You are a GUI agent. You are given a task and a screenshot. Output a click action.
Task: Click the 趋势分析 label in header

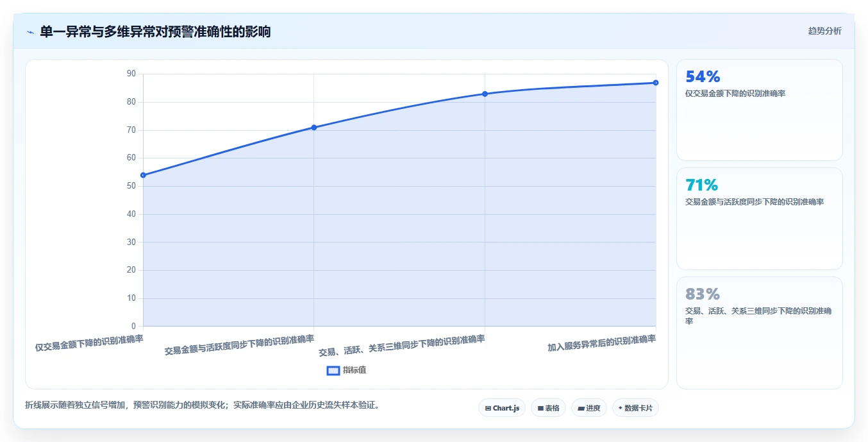pyautogui.click(x=824, y=31)
